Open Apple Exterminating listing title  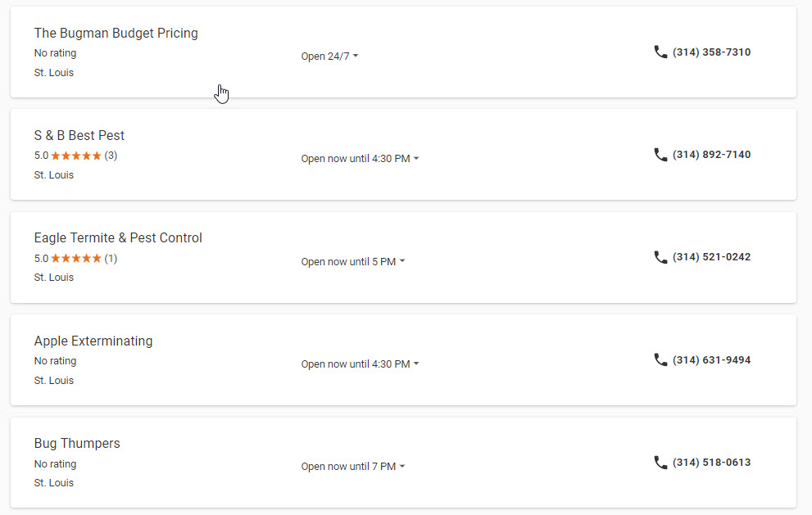[x=93, y=341]
